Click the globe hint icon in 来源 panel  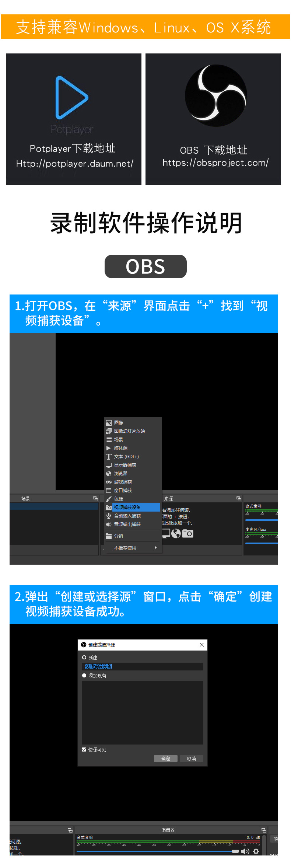coord(176,533)
